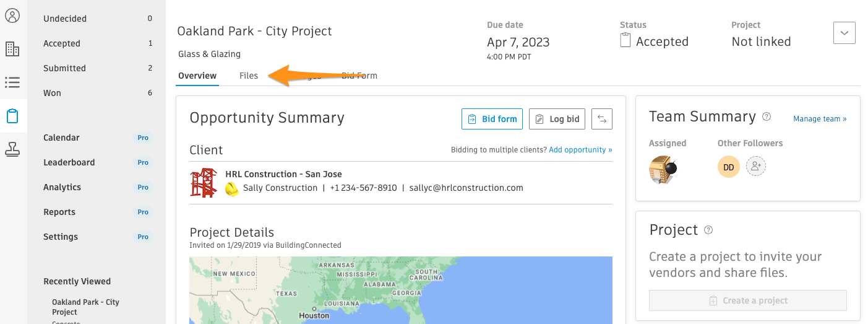The width and height of the screenshot is (868, 324).
Task: Click the add follower person icon
Action: click(x=756, y=166)
